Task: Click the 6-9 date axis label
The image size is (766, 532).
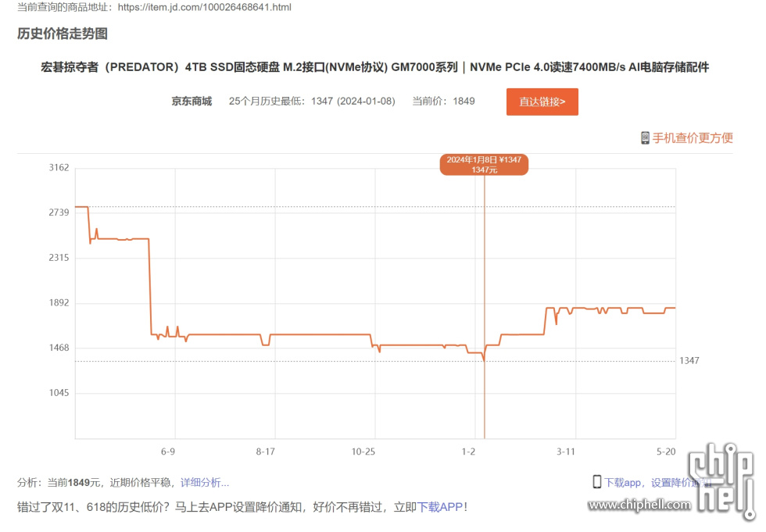Action: 168,452
